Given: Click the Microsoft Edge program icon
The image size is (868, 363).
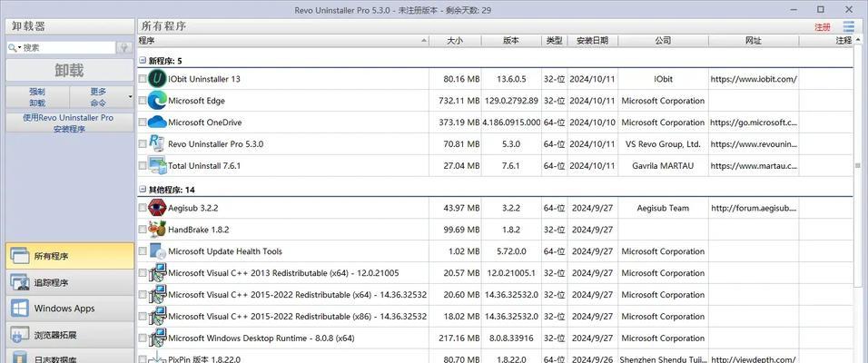Looking at the screenshot, I should [158, 100].
